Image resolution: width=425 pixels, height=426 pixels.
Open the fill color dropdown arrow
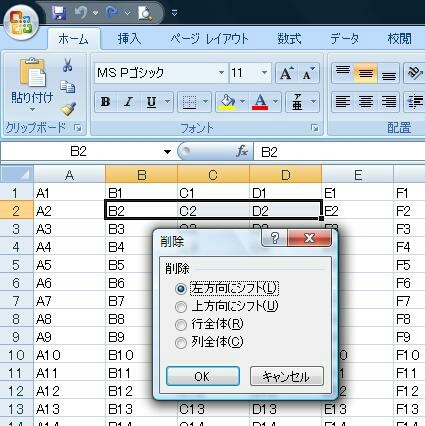point(242,102)
